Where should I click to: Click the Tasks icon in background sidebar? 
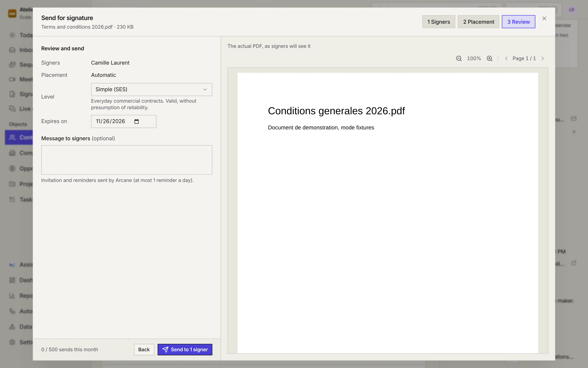12,200
